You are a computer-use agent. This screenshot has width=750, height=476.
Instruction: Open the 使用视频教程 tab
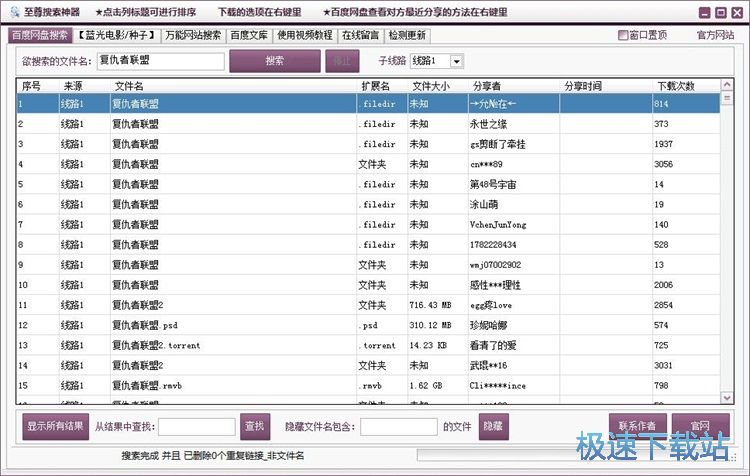pyautogui.click(x=305, y=35)
